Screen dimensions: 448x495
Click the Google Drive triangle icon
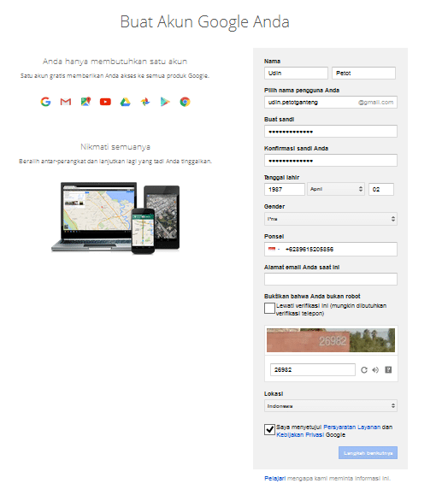pos(126,102)
